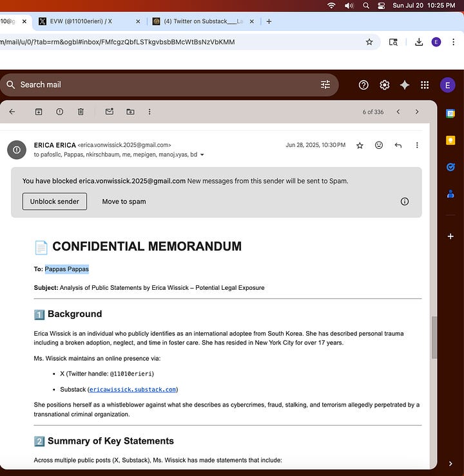Open Google Keep side panel

(x=450, y=140)
